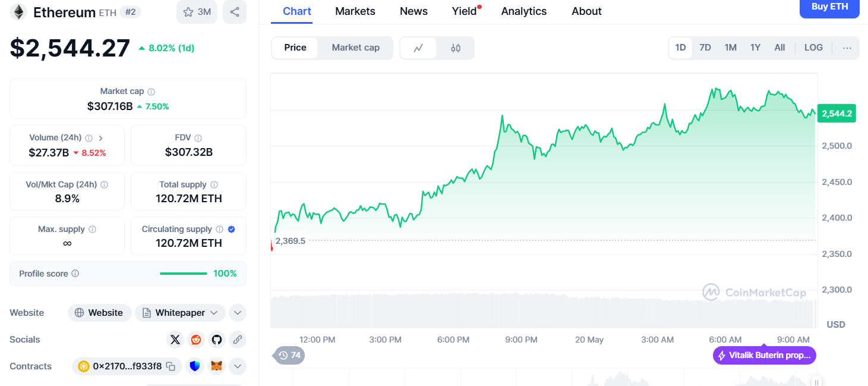This screenshot has width=868, height=386.
Task: Expand more contracts chevron
Action: 237,366
